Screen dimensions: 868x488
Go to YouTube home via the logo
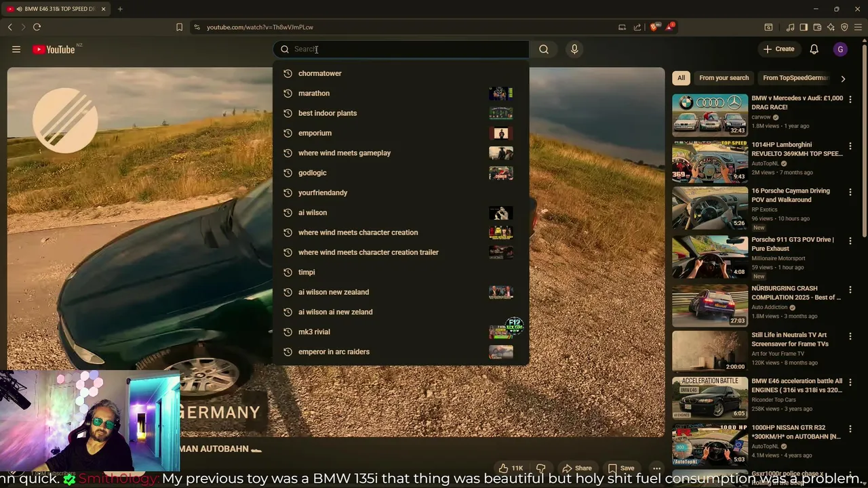(54, 49)
